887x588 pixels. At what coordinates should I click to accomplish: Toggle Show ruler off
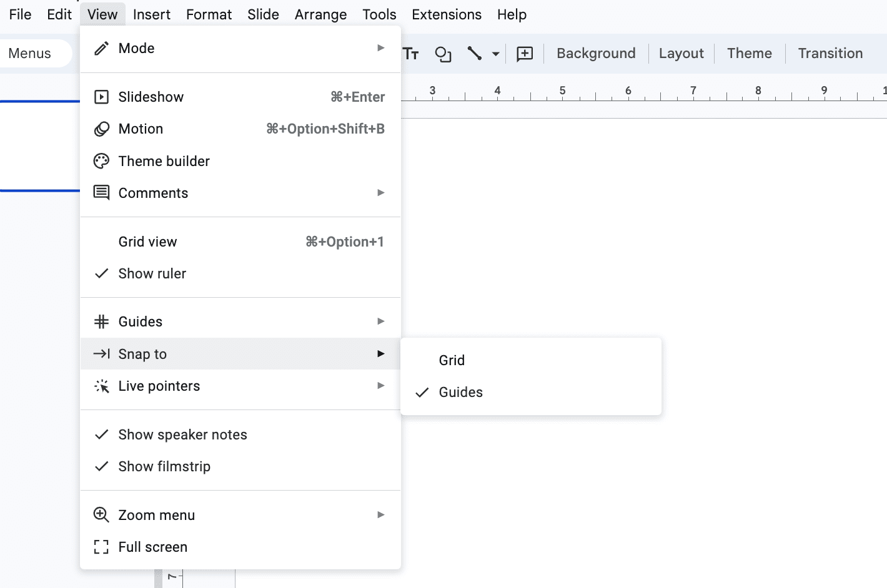(152, 273)
